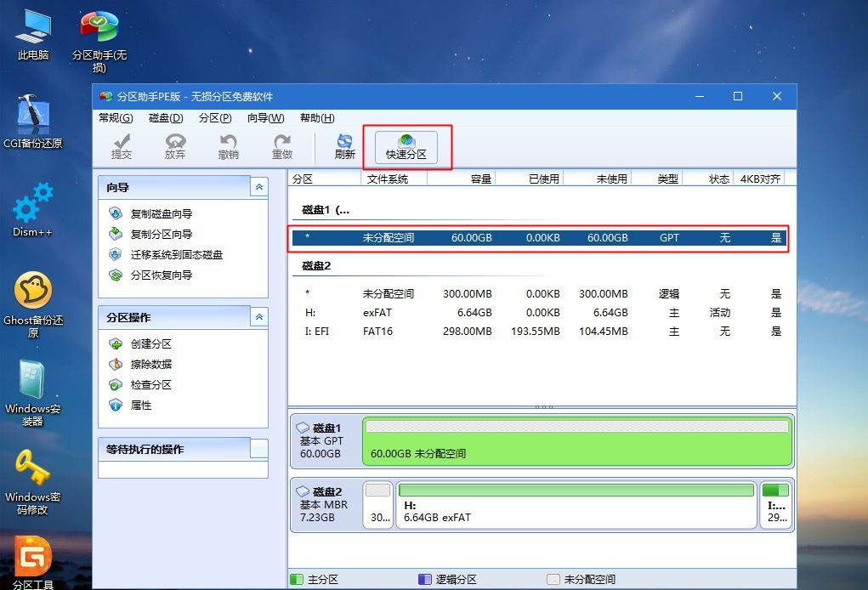This screenshot has height=590, width=868.
Task: Click the 刷新 (Refresh) toolbar icon
Action: [344, 146]
